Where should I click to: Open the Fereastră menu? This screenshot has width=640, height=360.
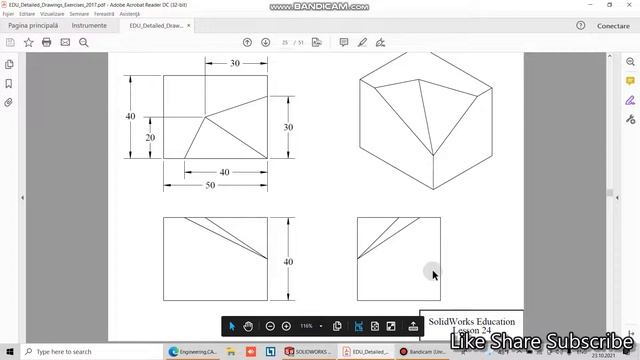[x=104, y=14]
